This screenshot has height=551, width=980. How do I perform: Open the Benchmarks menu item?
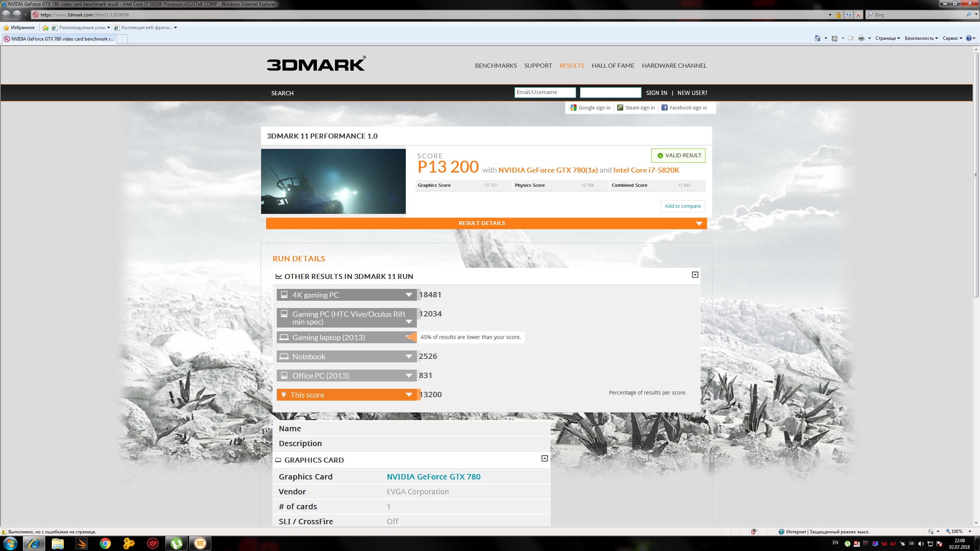point(496,65)
